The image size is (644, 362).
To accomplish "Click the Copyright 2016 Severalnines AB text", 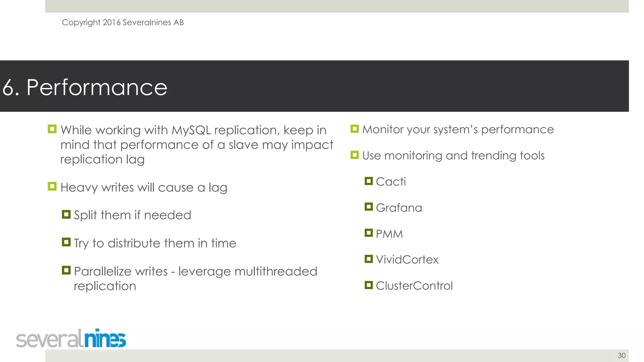I will coord(123,23).
